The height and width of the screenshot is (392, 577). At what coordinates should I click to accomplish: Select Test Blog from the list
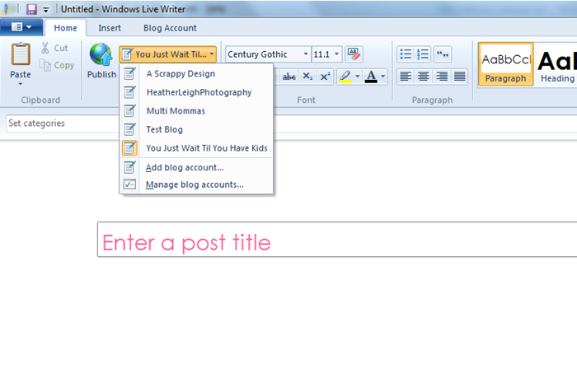tap(196, 129)
